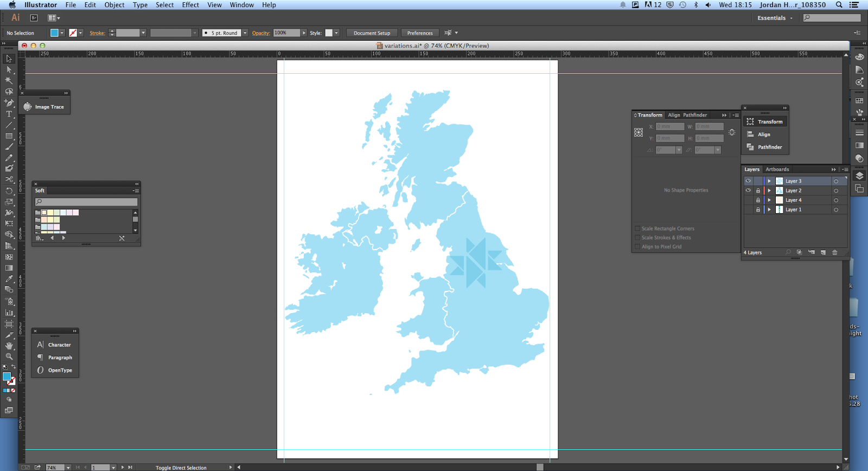The image size is (868, 471).
Task: Open the Essentials workspace dropdown
Action: point(775,18)
